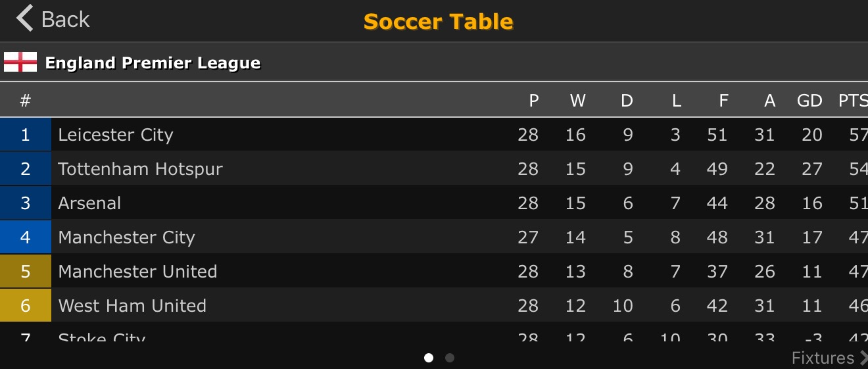Switch to the second page dot
The image size is (868, 369).
click(x=450, y=358)
